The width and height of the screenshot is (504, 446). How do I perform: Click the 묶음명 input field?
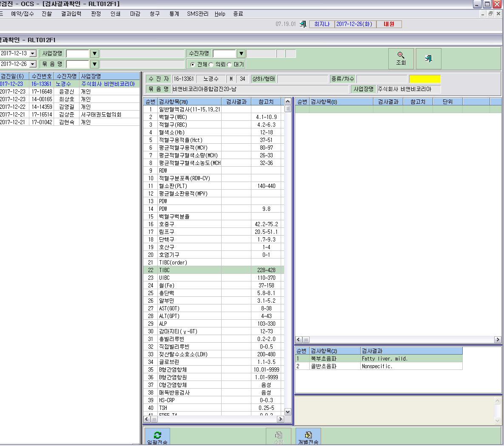(77, 64)
